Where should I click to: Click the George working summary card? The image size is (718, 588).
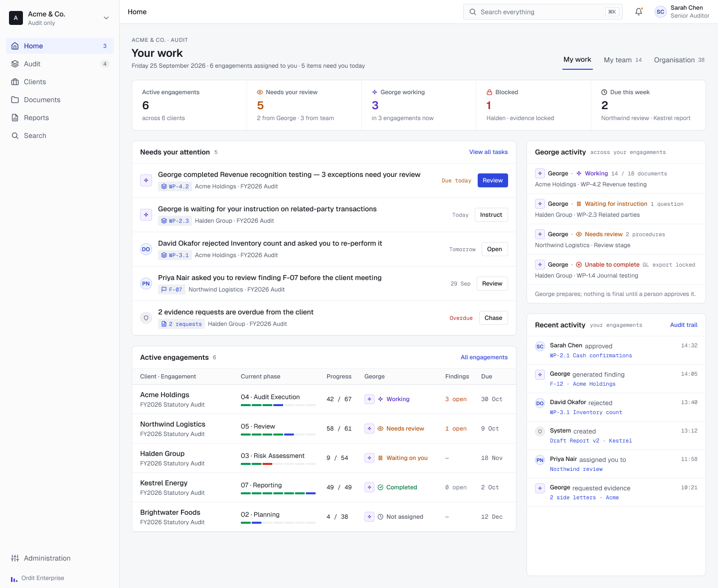click(419, 105)
